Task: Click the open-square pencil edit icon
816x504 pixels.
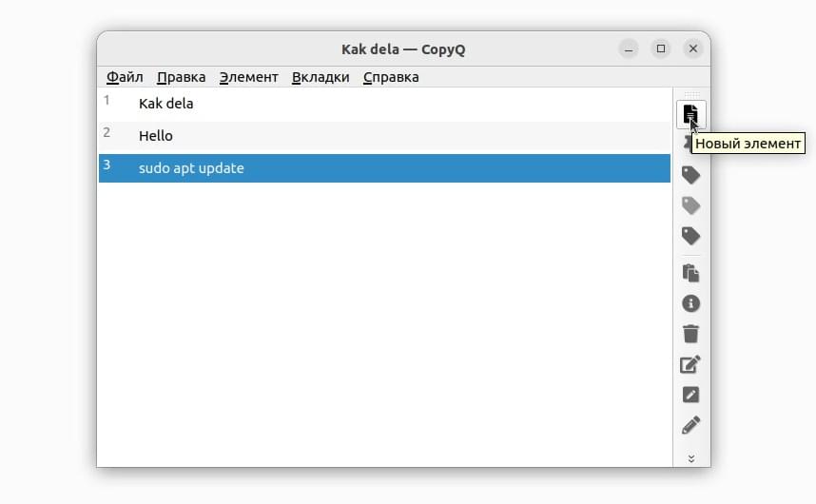Action: coord(690,364)
